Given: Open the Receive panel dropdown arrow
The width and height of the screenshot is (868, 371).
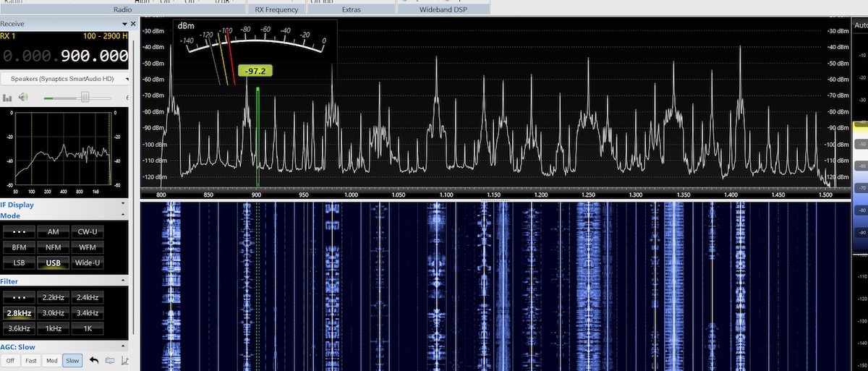Looking at the screenshot, I should pos(124,24).
